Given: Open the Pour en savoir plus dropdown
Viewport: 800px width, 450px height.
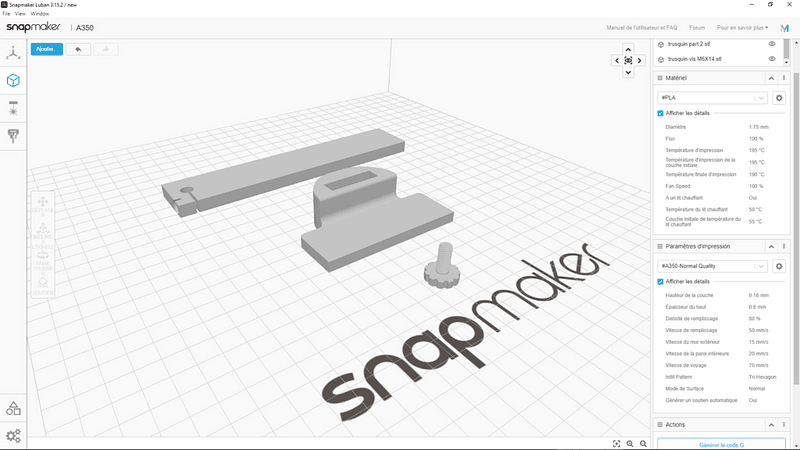Looking at the screenshot, I should coord(742,28).
